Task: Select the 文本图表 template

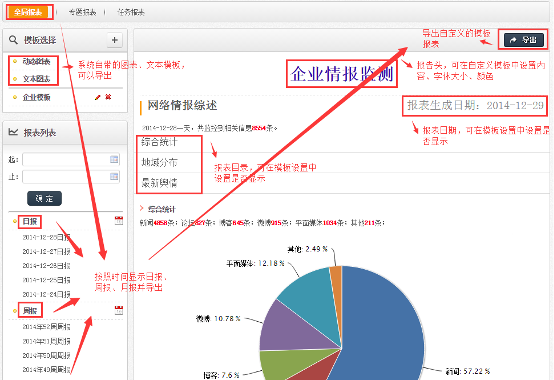Action: pos(36,78)
